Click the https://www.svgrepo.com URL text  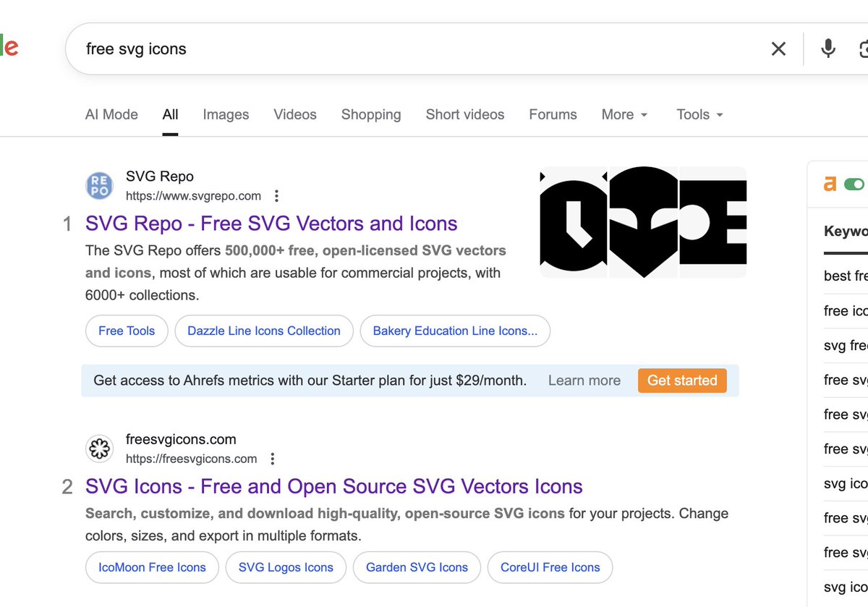click(x=193, y=196)
